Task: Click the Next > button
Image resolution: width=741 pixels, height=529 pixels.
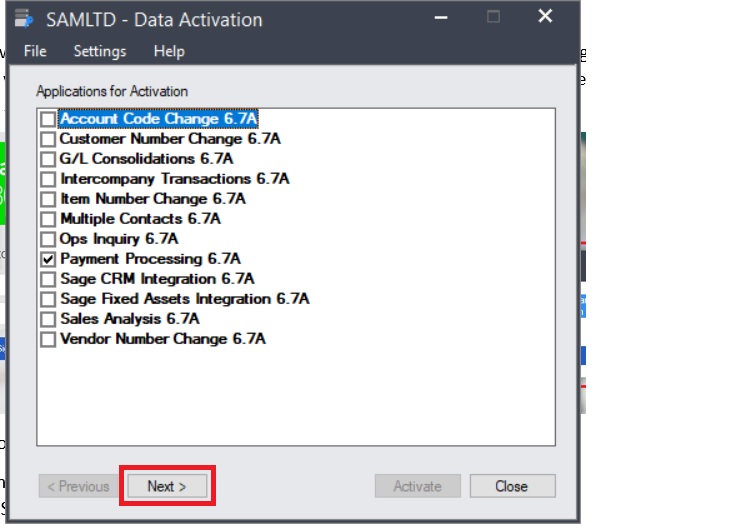Action: pos(167,486)
